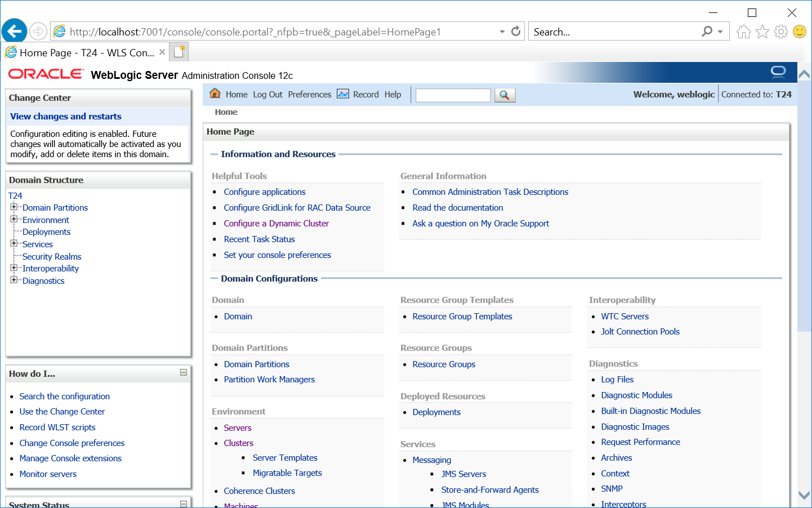Open the Configure applications link
The height and width of the screenshot is (508, 812).
[x=264, y=192]
